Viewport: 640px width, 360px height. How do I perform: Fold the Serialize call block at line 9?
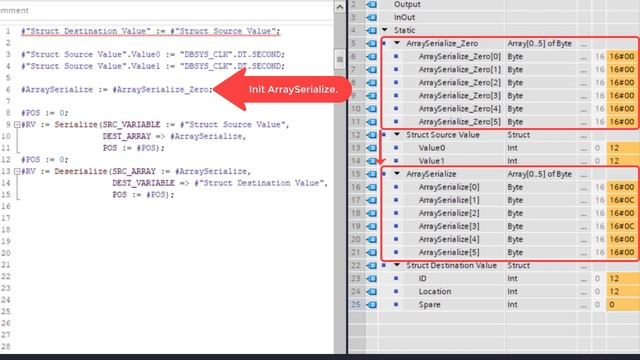17,125
